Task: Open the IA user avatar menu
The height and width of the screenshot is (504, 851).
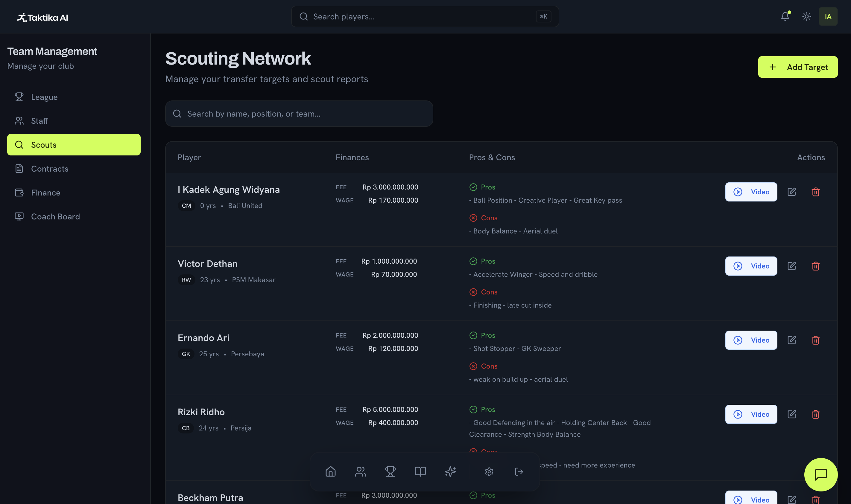Action: pos(828,16)
